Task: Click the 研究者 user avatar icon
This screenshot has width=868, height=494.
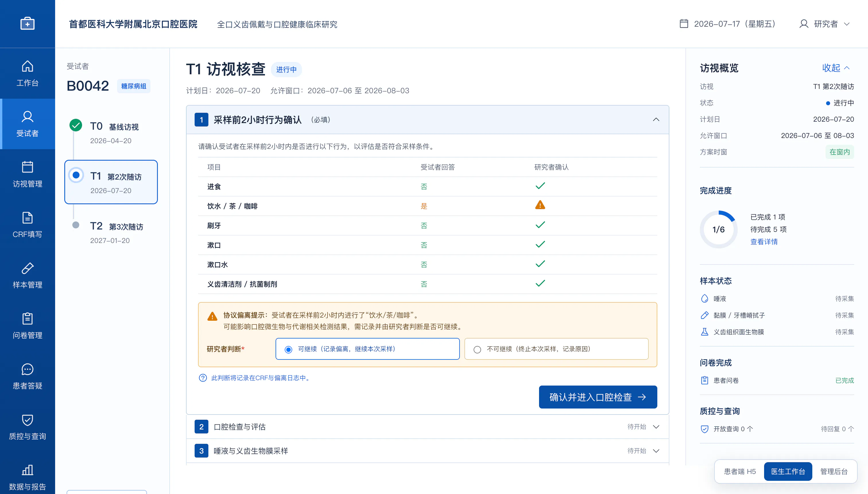Action: point(803,24)
